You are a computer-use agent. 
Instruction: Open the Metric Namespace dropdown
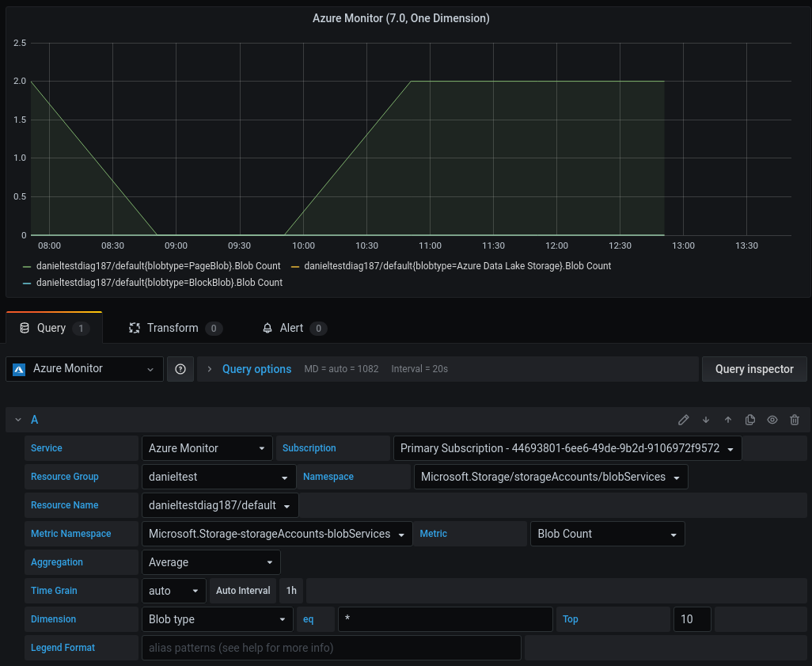[x=277, y=534]
